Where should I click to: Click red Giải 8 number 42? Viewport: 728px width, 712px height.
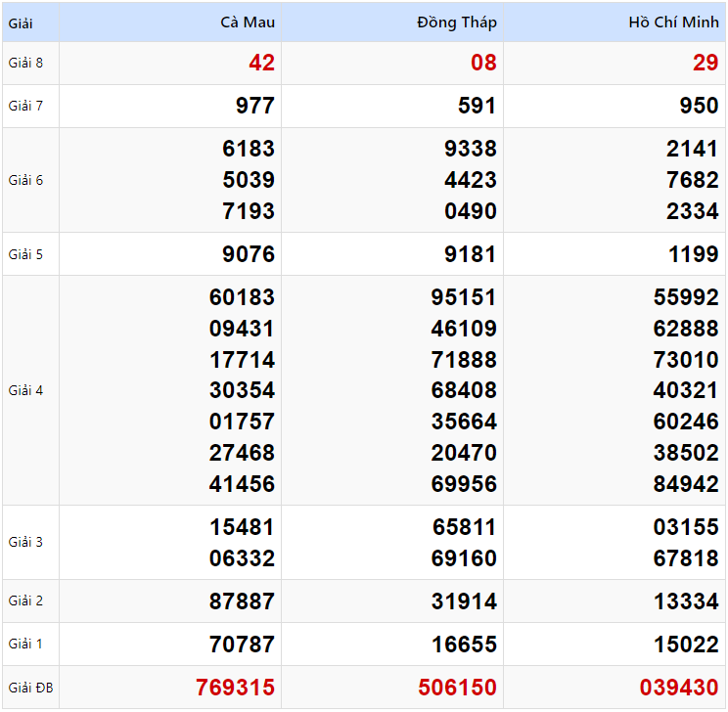[x=261, y=64]
